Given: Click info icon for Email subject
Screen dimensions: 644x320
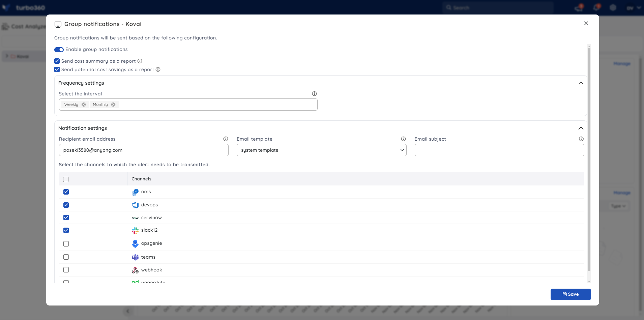Looking at the screenshot, I should click(581, 139).
